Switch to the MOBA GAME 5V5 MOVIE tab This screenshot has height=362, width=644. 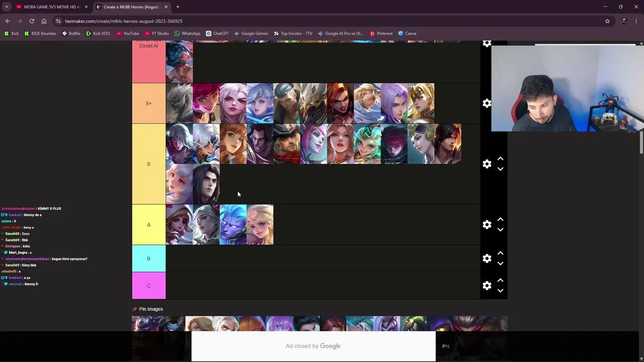tap(51, 7)
